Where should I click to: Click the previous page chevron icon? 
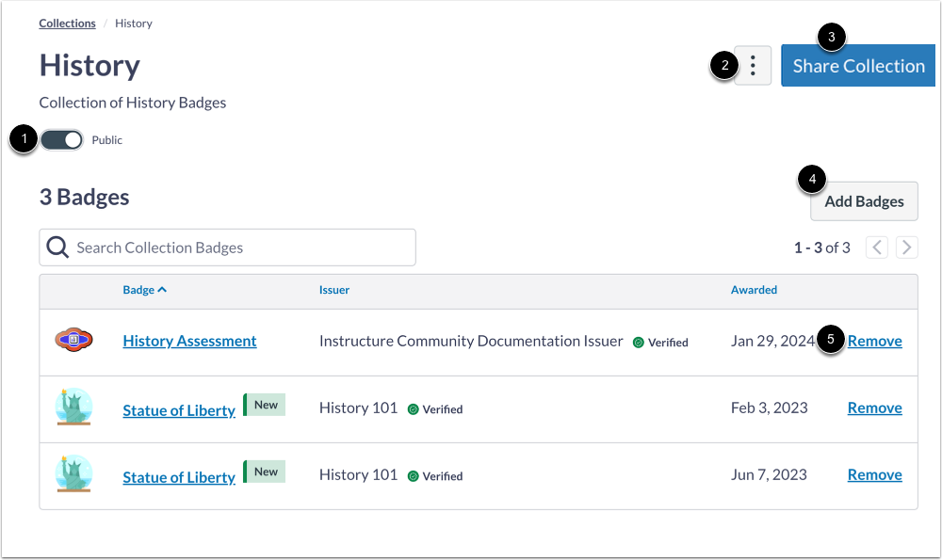point(876,247)
